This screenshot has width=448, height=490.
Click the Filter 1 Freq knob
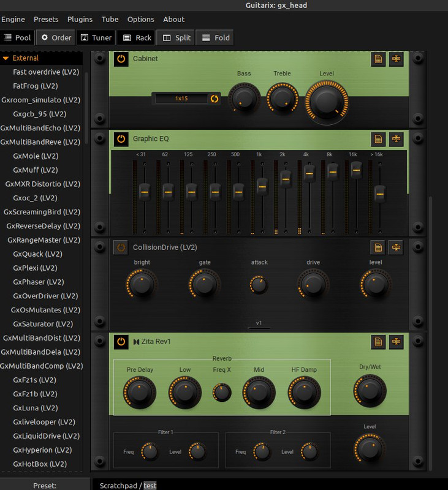(x=150, y=451)
